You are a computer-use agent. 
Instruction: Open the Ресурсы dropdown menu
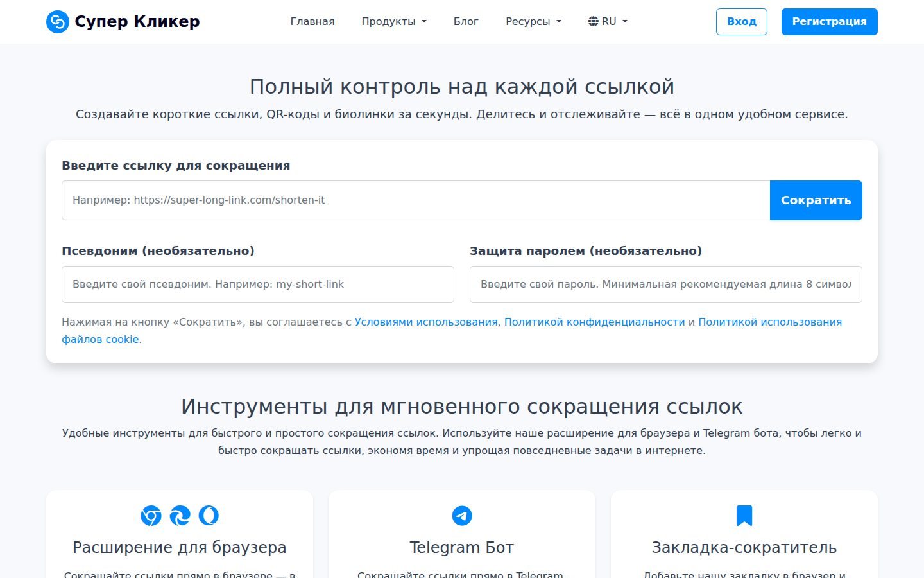coord(533,21)
